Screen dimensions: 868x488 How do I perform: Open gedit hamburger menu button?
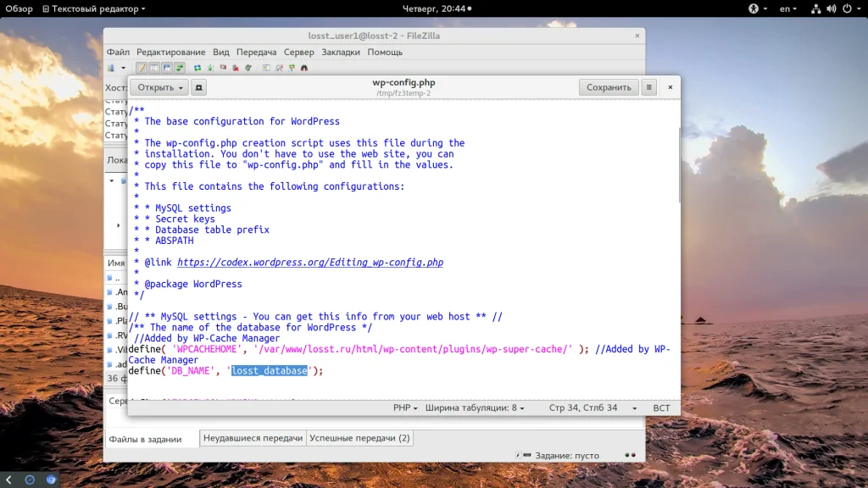click(x=648, y=87)
